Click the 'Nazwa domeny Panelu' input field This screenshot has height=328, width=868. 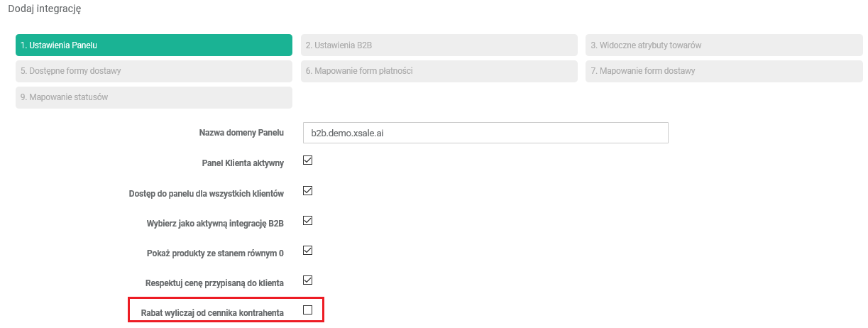click(485, 133)
